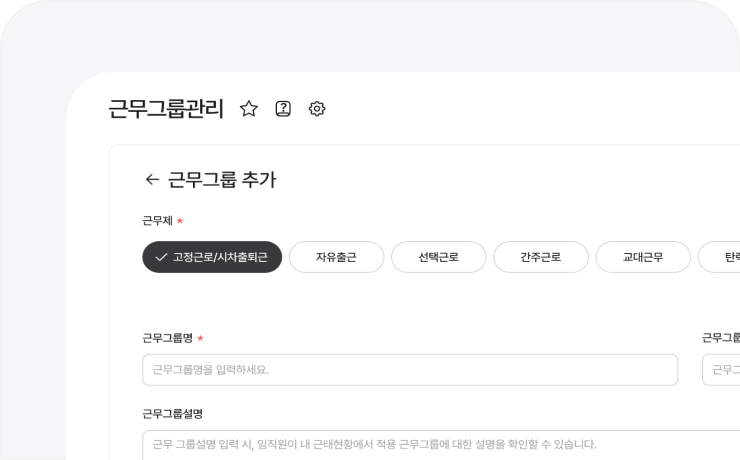
Task: Click the 근무그룹 추가 heading text
Action: [x=222, y=180]
